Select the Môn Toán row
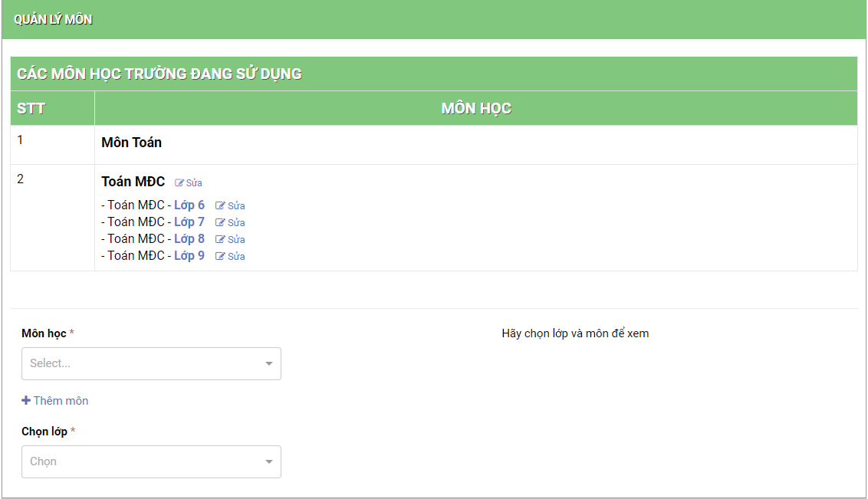The height and width of the screenshot is (499, 868). click(131, 143)
